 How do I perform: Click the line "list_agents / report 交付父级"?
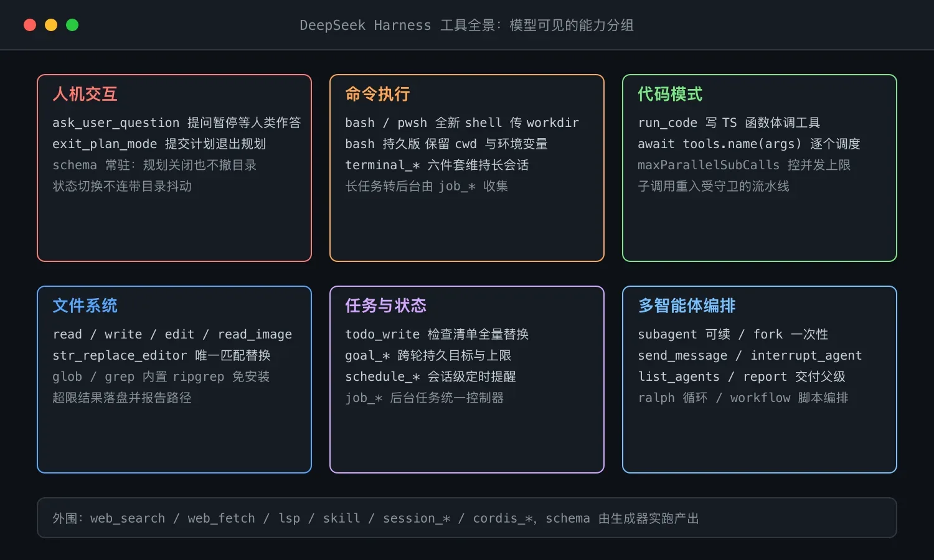click(x=742, y=376)
